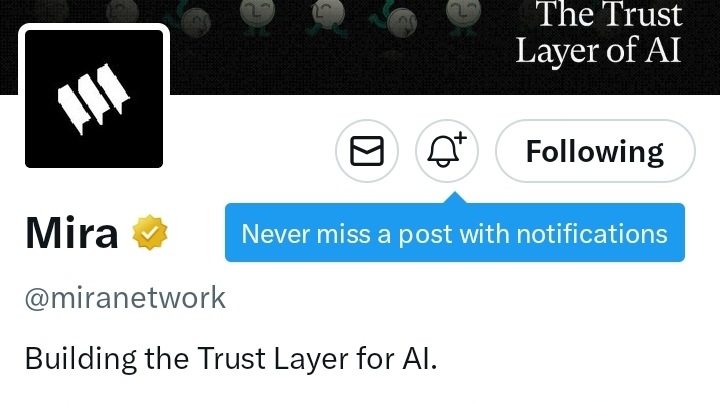Click 'Never miss a post with notifications' text
The height and width of the screenshot is (404, 720).
tap(455, 234)
